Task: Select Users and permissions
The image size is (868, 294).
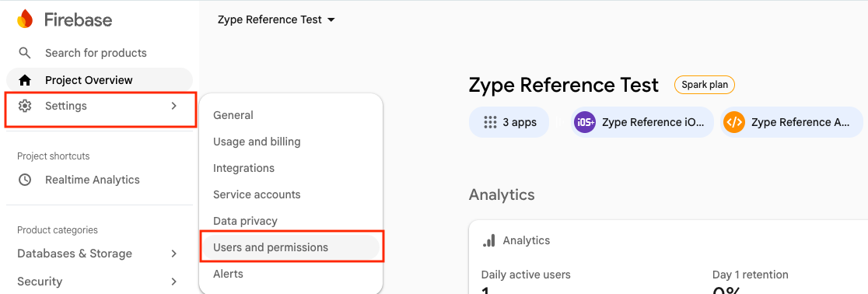Action: click(291, 247)
